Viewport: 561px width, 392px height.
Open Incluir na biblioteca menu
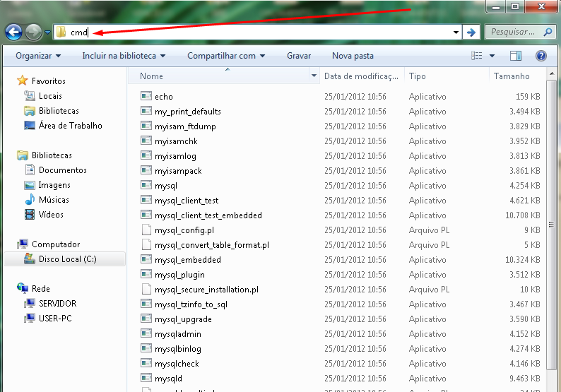pyautogui.click(x=124, y=56)
